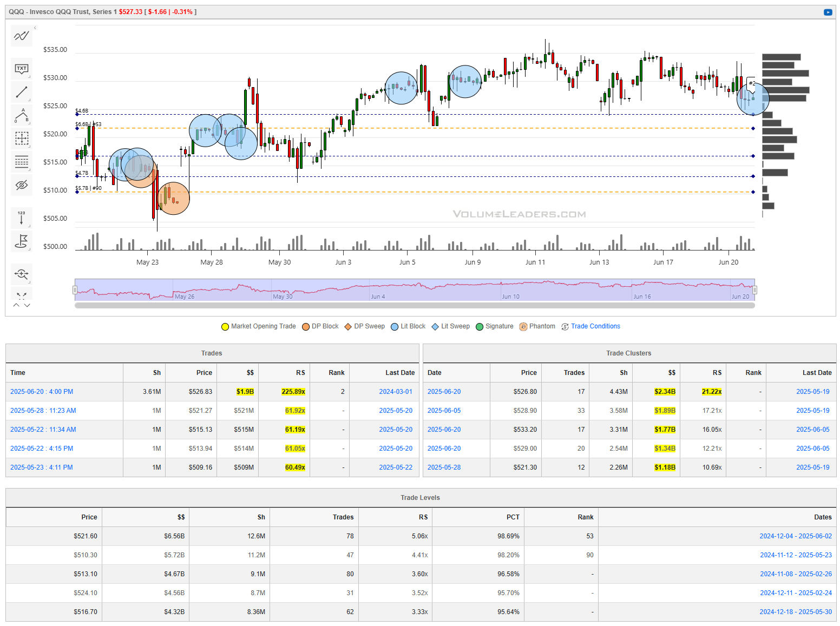Click the Signature legend circle
The image size is (840, 626).
click(x=480, y=327)
